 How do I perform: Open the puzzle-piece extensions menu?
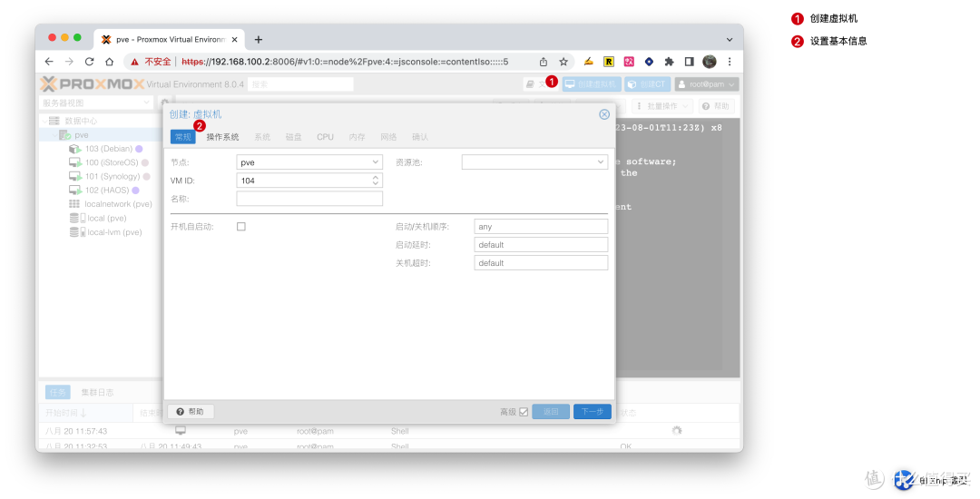669,61
